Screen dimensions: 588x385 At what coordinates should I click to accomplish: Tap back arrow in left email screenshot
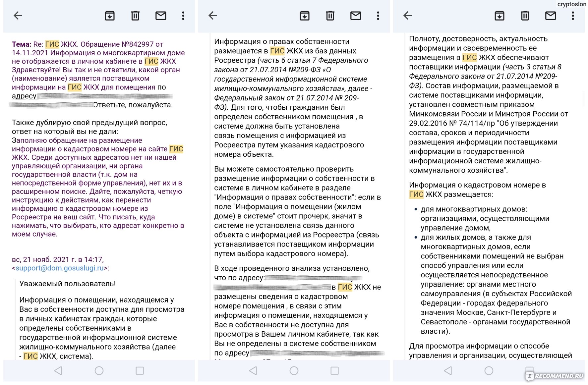18,16
